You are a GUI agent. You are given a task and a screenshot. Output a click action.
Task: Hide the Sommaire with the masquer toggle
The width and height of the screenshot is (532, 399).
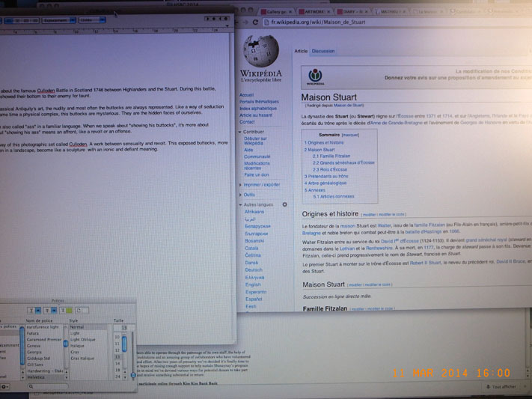point(350,135)
